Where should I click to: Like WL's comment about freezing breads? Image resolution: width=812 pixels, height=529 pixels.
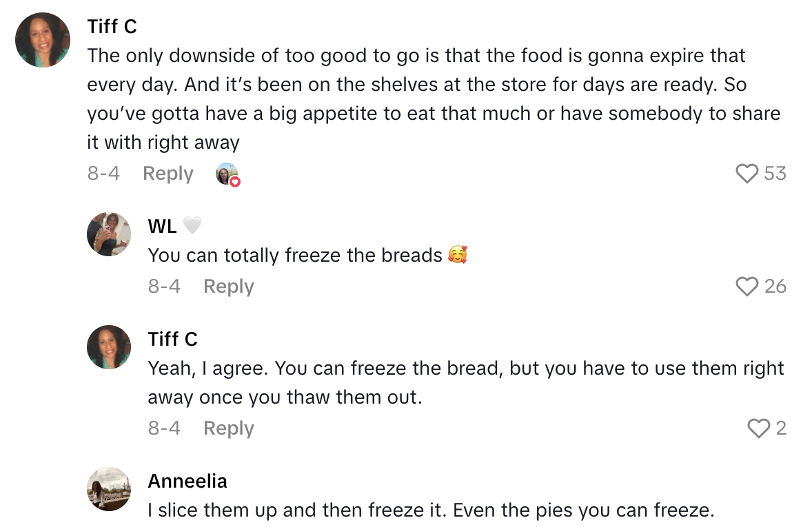pyautogui.click(x=747, y=287)
